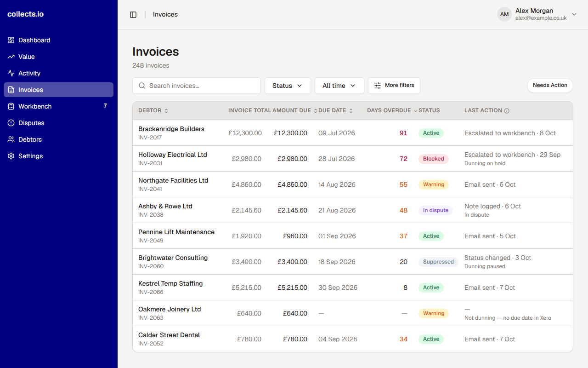The height and width of the screenshot is (368, 588).
Task: Expand the Alex Morgan account menu chevron
Action: tap(574, 14)
